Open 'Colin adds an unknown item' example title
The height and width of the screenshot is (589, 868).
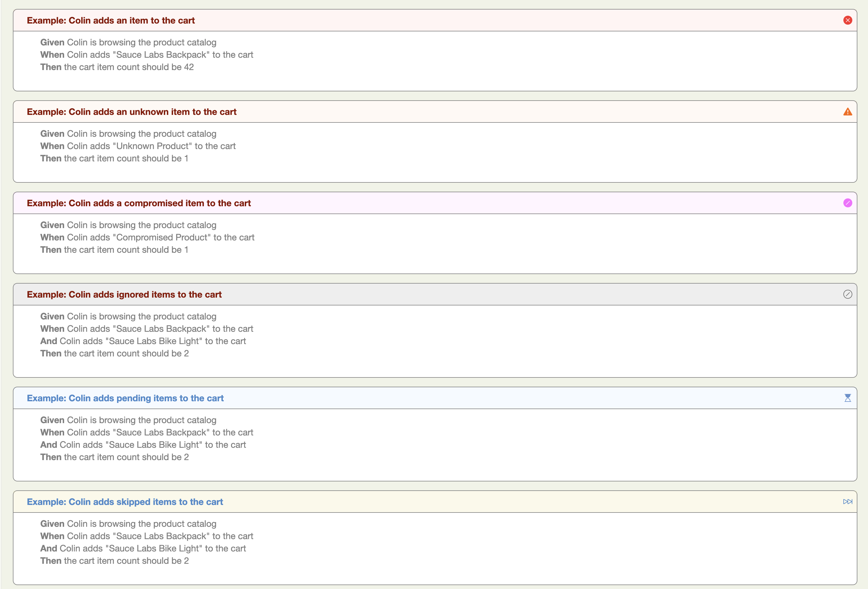click(132, 112)
